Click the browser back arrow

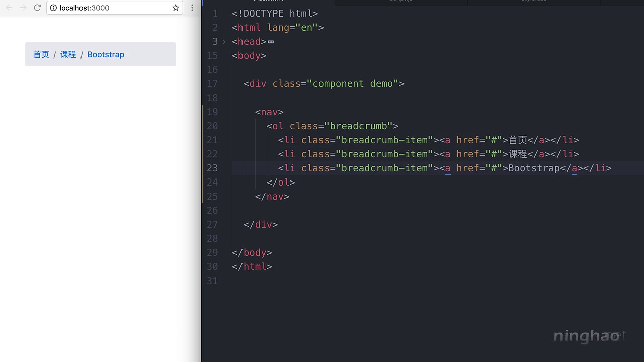[x=9, y=8]
